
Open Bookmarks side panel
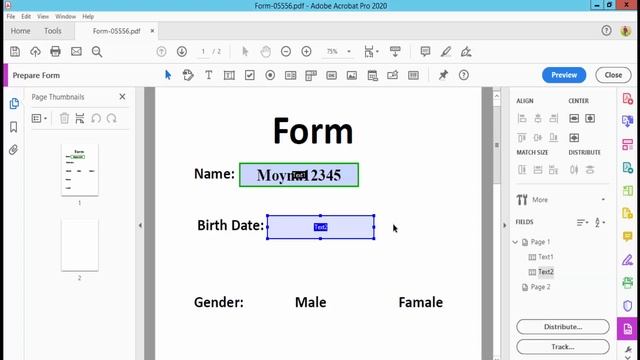coord(13,127)
